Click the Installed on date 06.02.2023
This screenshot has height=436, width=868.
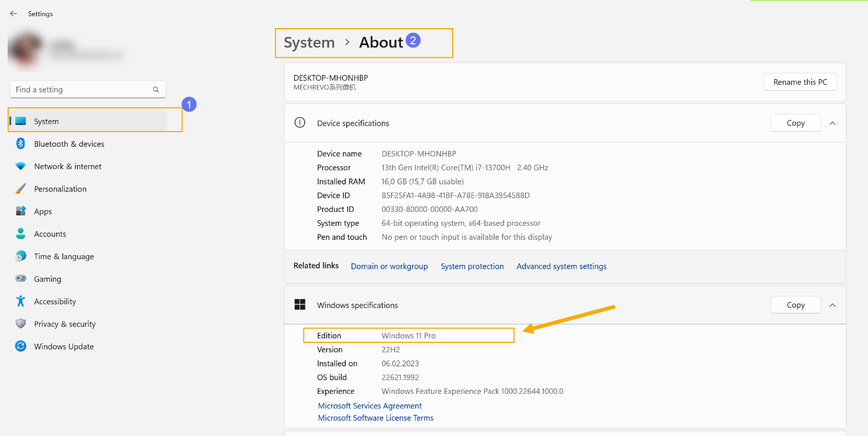(400, 363)
